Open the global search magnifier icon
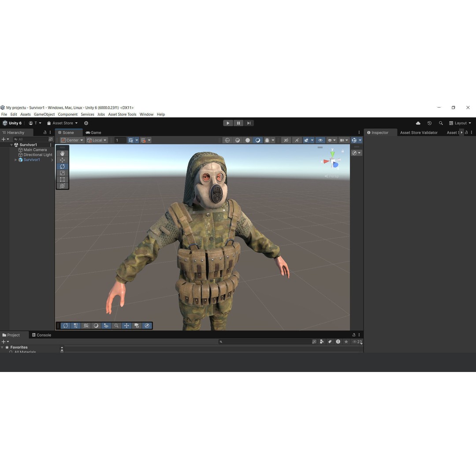This screenshot has height=476, width=476. tap(441, 123)
